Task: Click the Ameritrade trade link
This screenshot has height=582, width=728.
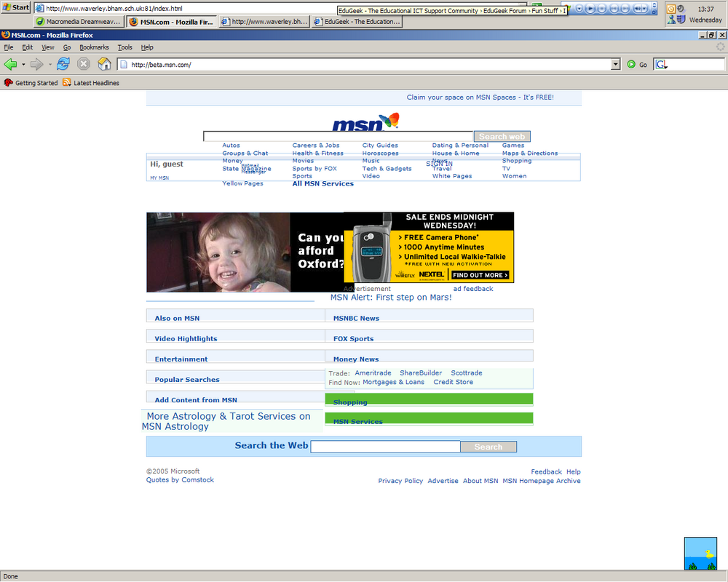Action: click(373, 373)
